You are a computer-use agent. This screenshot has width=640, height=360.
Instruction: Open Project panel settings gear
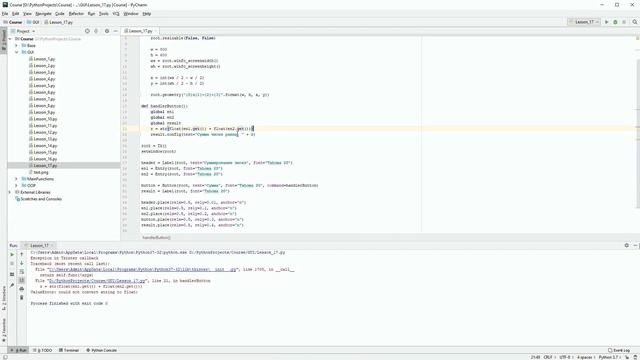click(x=107, y=31)
